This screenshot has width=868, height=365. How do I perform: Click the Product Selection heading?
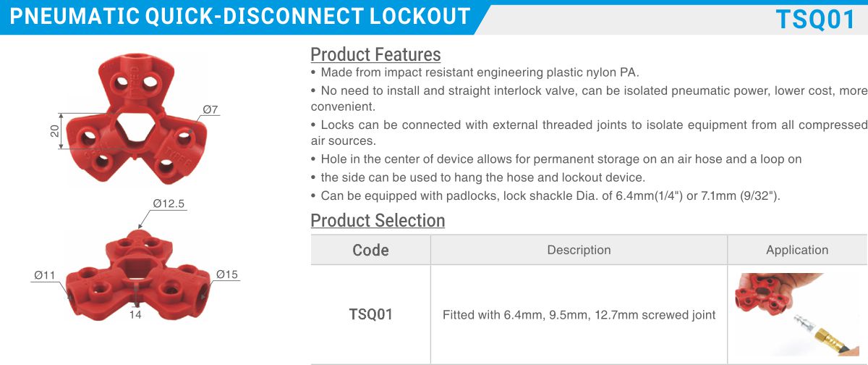[378, 220]
